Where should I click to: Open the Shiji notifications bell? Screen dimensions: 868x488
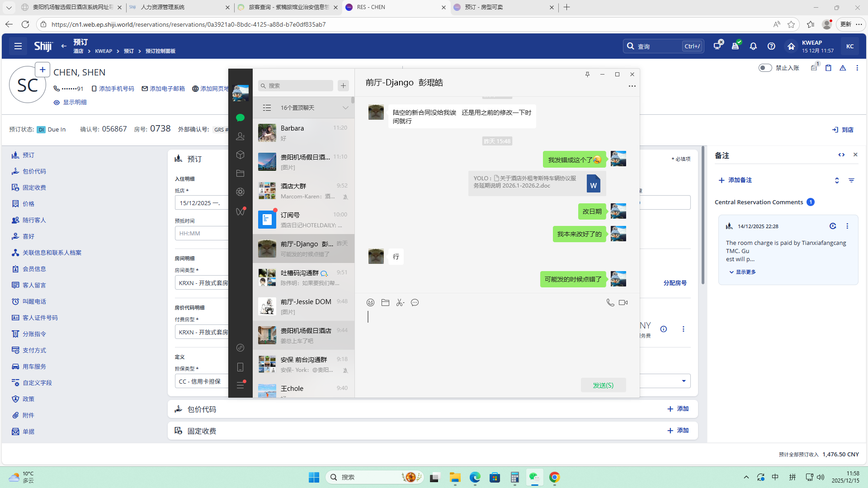pos(753,46)
